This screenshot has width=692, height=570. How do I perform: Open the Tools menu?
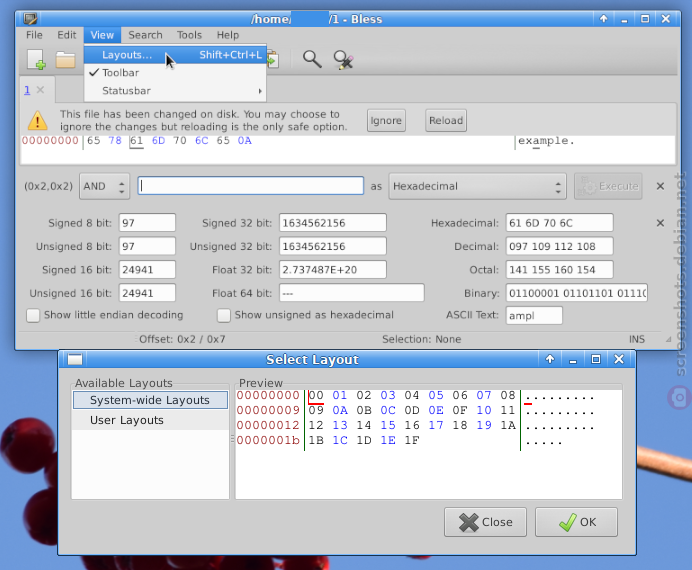[189, 35]
